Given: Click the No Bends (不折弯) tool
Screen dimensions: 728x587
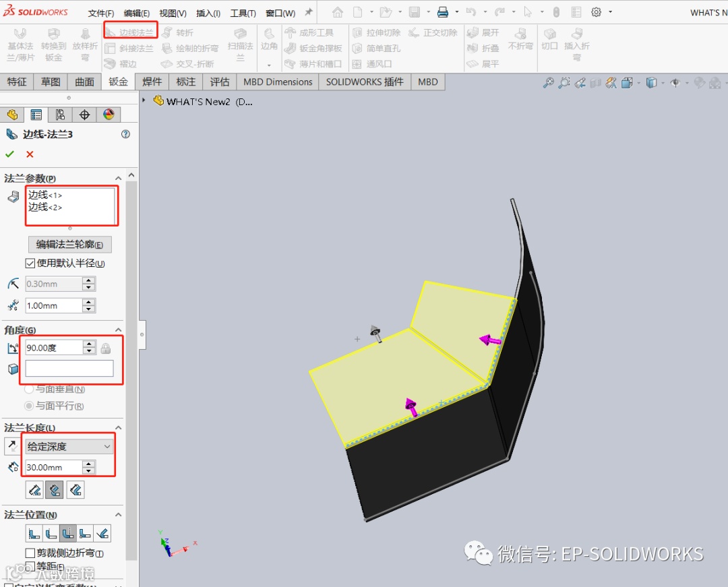Looking at the screenshot, I should tap(520, 39).
